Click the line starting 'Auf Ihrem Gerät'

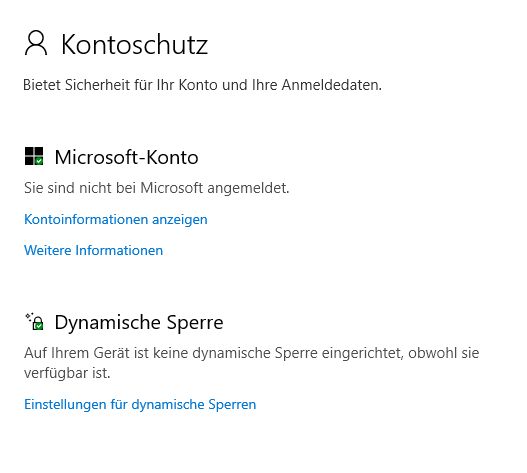point(252,353)
